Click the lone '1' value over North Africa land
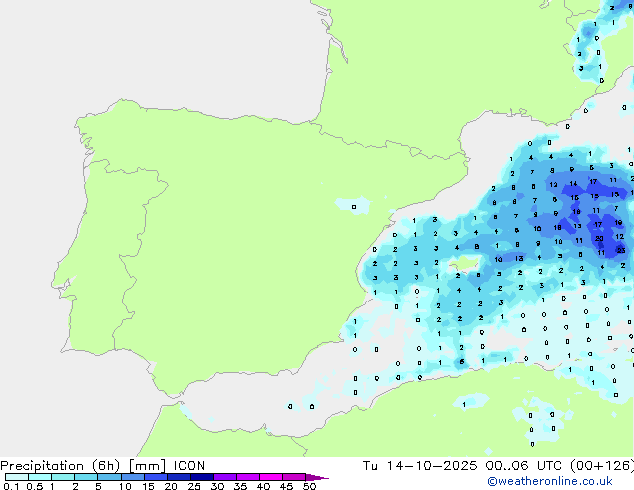 (464, 404)
